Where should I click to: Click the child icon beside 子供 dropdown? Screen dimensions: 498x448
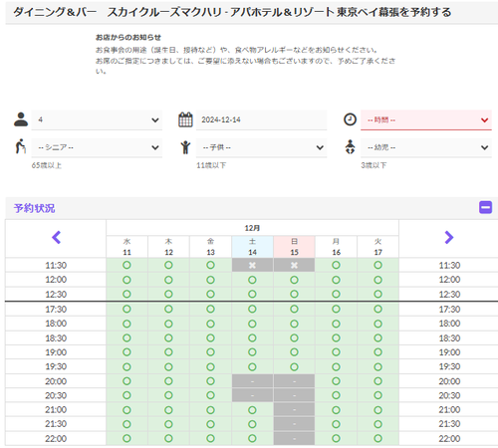185,147
